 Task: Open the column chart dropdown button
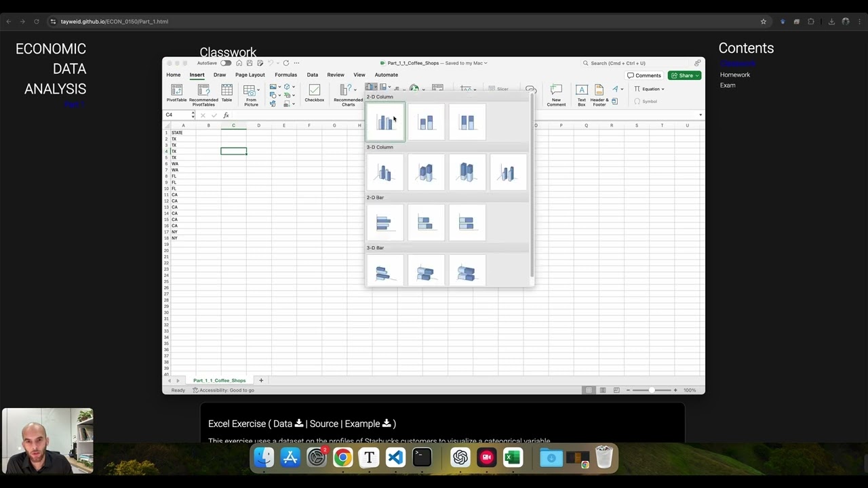point(371,87)
